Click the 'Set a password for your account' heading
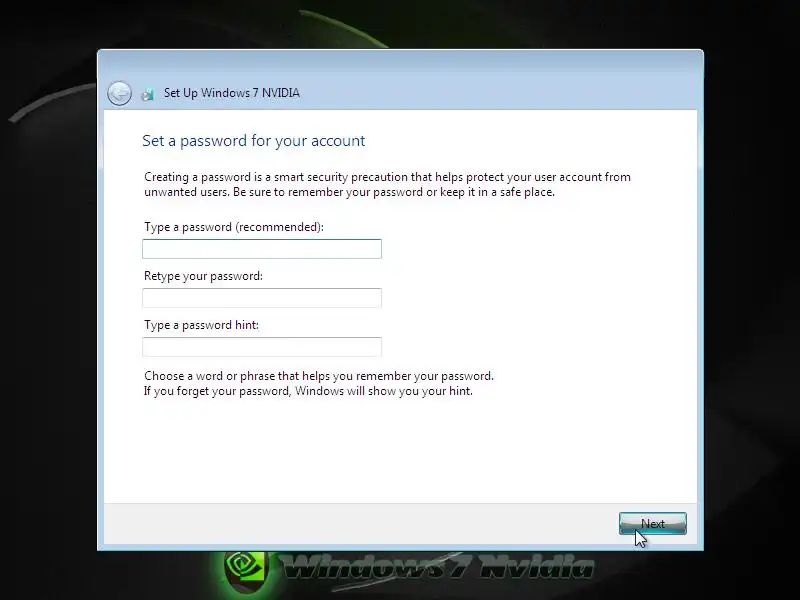The height and width of the screenshot is (600, 800). tap(254, 141)
